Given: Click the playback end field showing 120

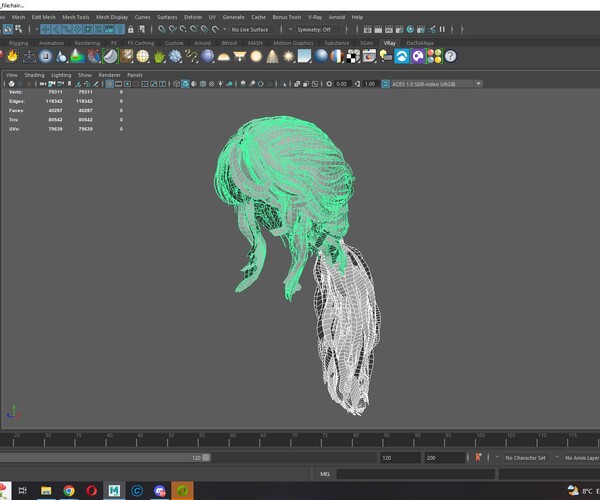Looking at the screenshot, I should point(400,458).
